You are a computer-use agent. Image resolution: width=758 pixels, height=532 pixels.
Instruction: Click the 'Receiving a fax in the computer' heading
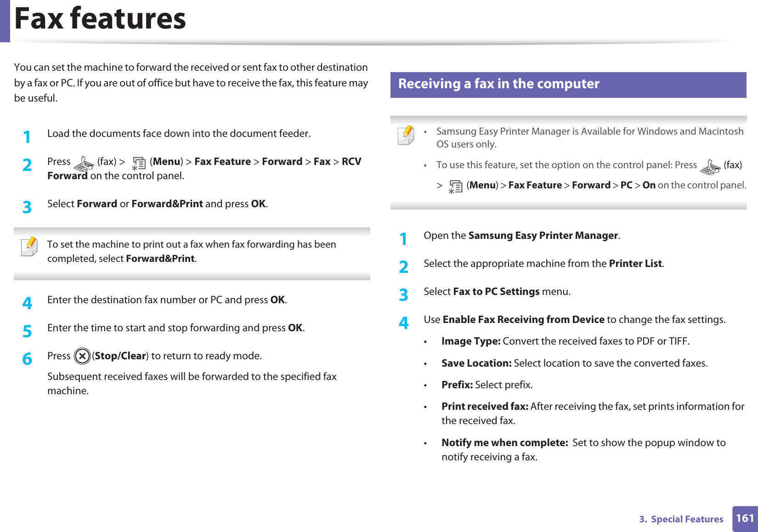498,84
